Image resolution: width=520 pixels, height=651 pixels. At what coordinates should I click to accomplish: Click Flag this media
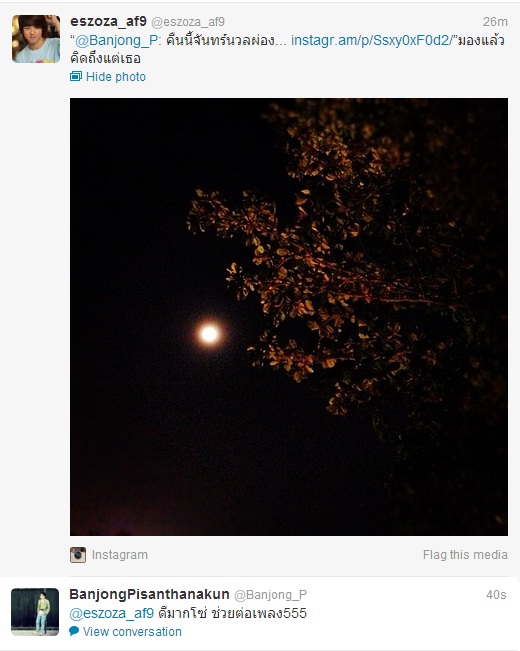pos(465,555)
